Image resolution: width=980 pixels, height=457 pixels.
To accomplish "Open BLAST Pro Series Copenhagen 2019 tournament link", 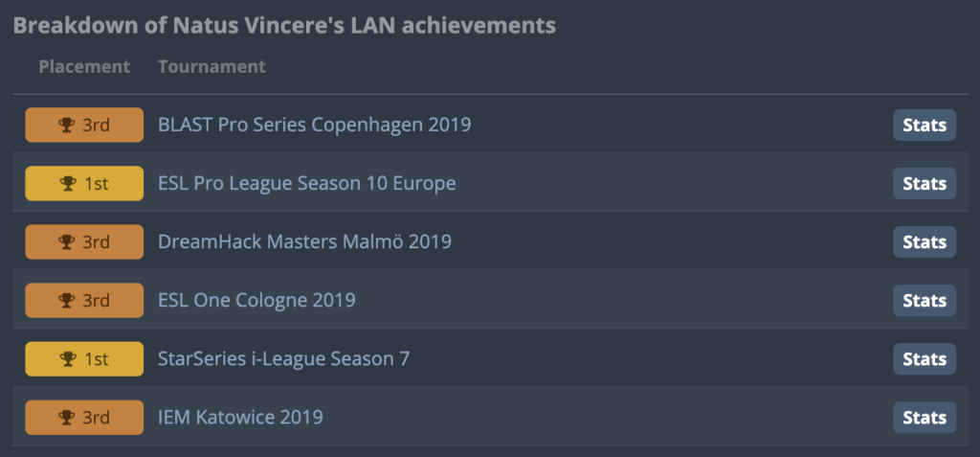I will [x=314, y=126].
